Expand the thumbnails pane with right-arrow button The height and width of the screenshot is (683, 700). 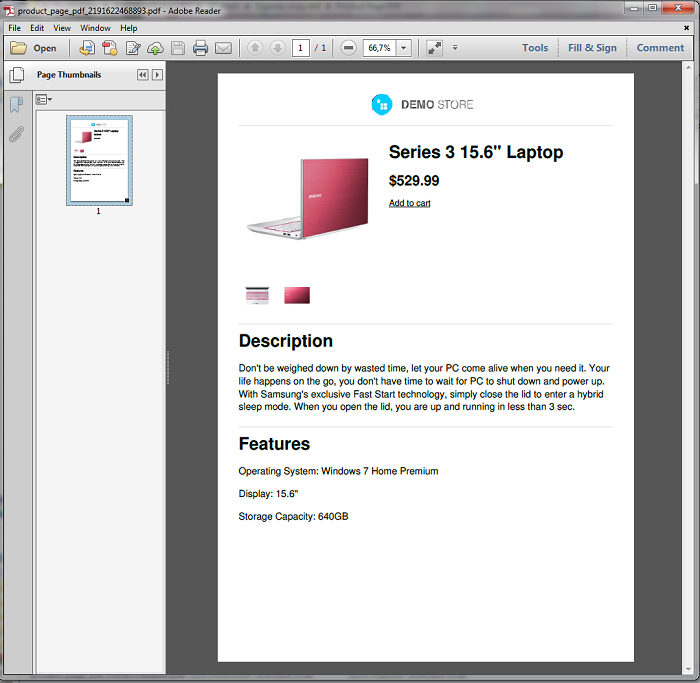coord(157,75)
